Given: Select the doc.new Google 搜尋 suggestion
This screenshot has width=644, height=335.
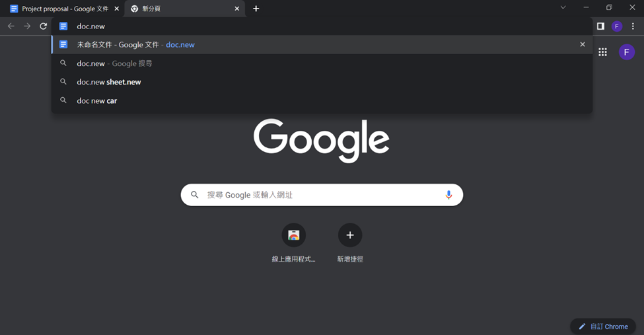Looking at the screenshot, I should pyautogui.click(x=322, y=63).
